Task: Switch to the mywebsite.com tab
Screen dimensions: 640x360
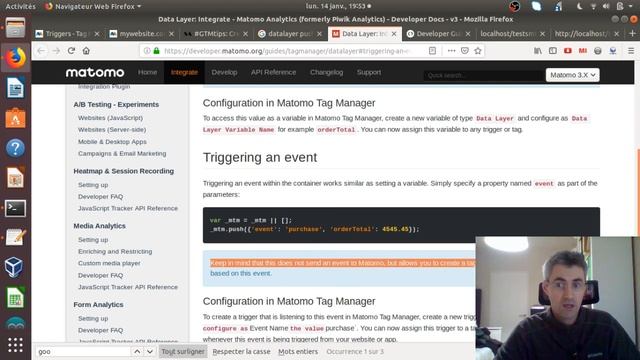Action: [141, 34]
